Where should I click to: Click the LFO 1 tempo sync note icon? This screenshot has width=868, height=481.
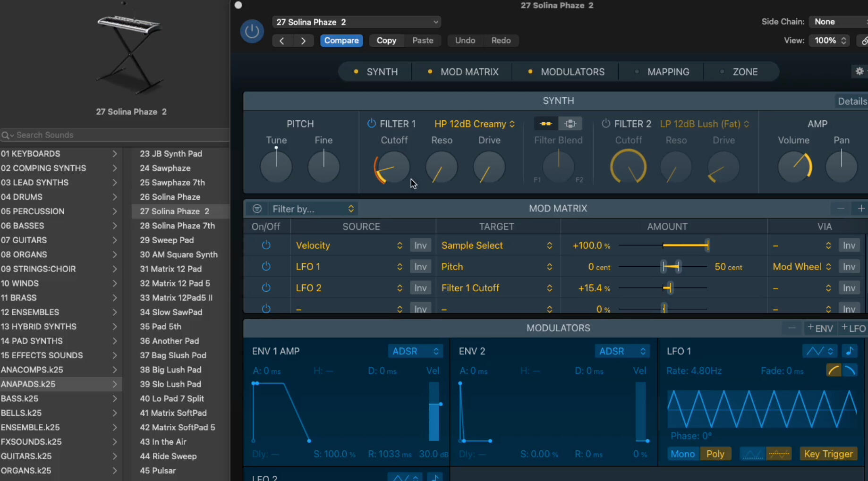[850, 351]
